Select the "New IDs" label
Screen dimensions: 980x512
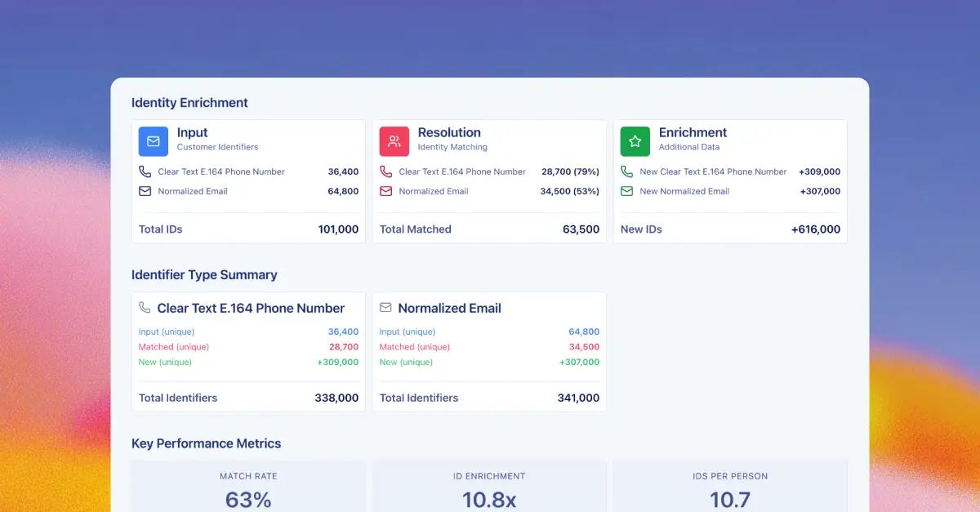[x=641, y=229]
